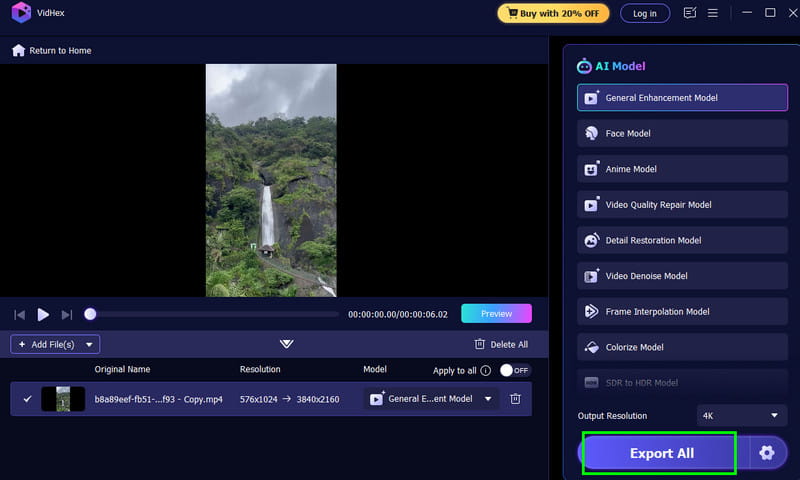Click output resolution 3840x2160 text
The width and height of the screenshot is (800, 480).
318,399
